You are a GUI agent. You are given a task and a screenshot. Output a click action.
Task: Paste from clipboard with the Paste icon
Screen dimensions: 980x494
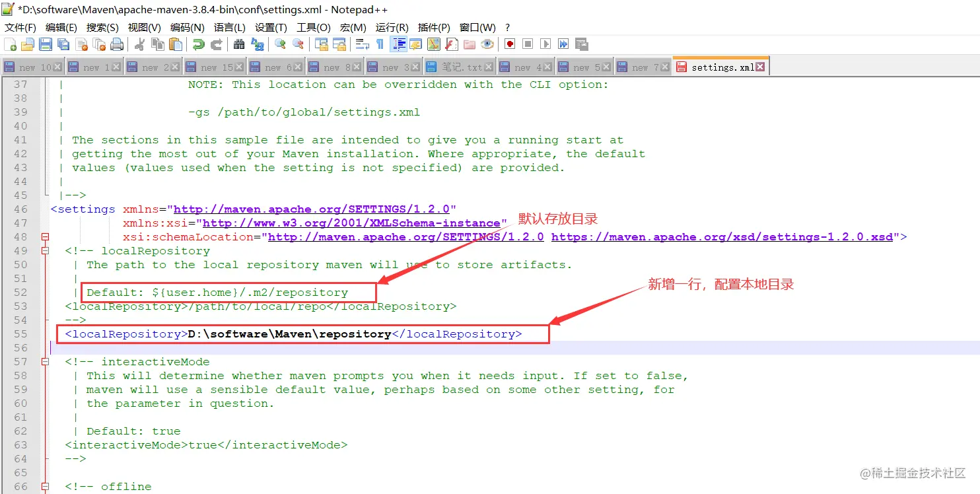tap(176, 44)
